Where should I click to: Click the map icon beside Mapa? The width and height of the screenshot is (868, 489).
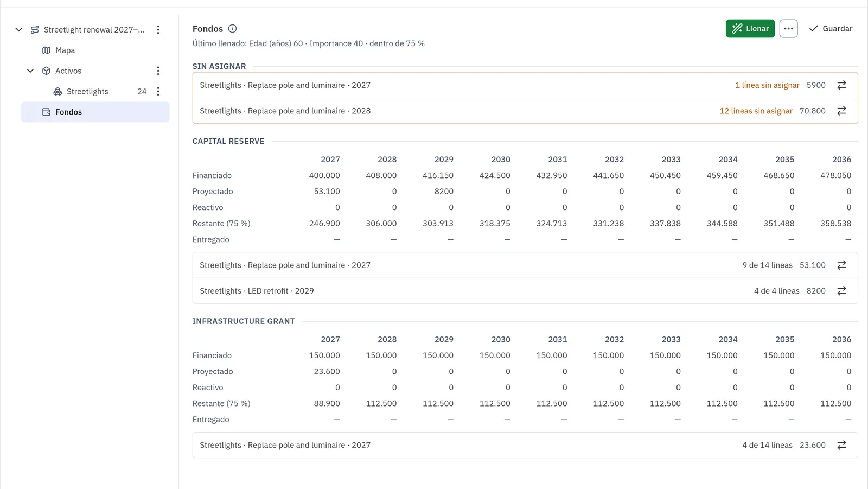46,50
